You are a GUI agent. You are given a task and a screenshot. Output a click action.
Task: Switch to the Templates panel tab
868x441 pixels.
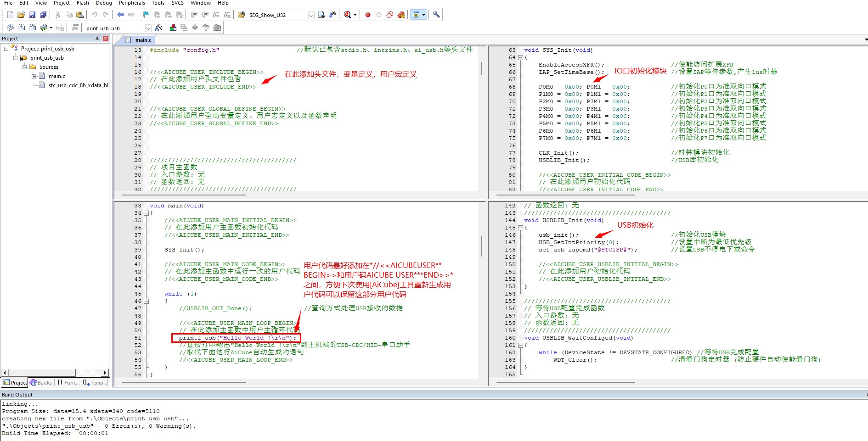(x=95, y=383)
